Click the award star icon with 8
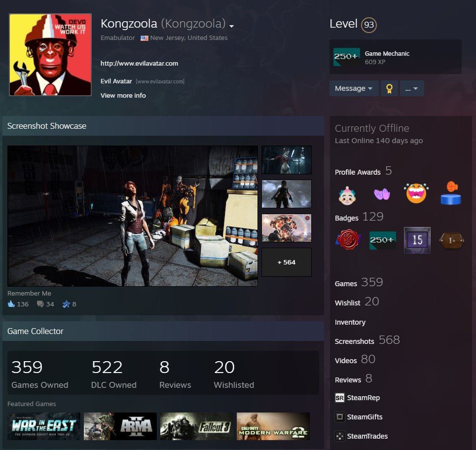Viewport: 476px width, 450px height. click(66, 304)
